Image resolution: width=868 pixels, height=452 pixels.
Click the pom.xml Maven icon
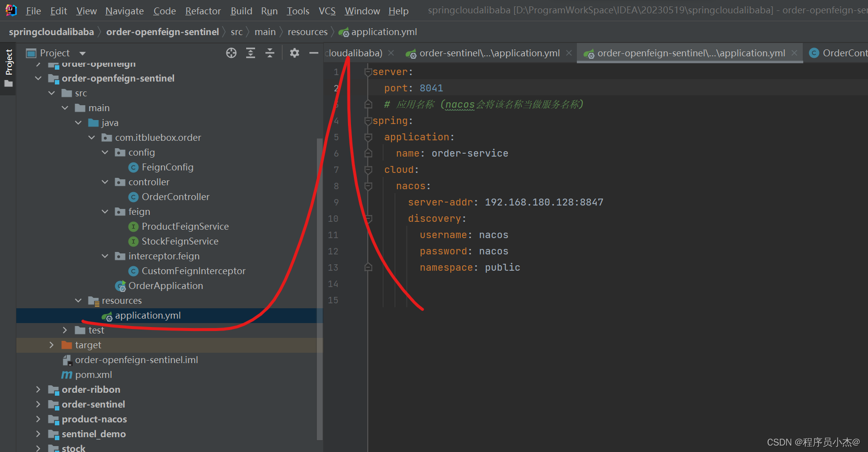tap(67, 375)
